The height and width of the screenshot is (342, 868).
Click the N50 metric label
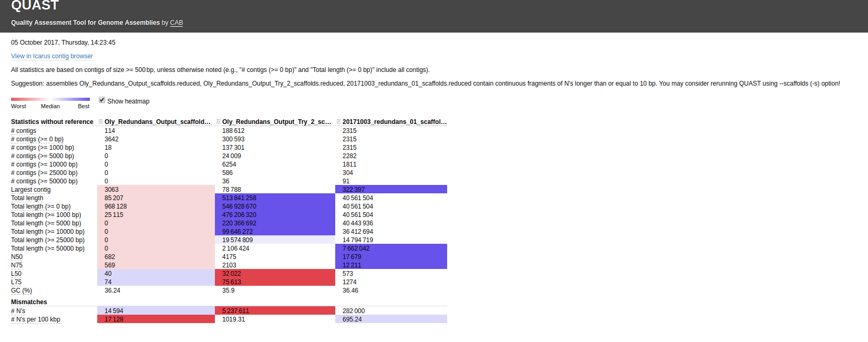coord(17,257)
